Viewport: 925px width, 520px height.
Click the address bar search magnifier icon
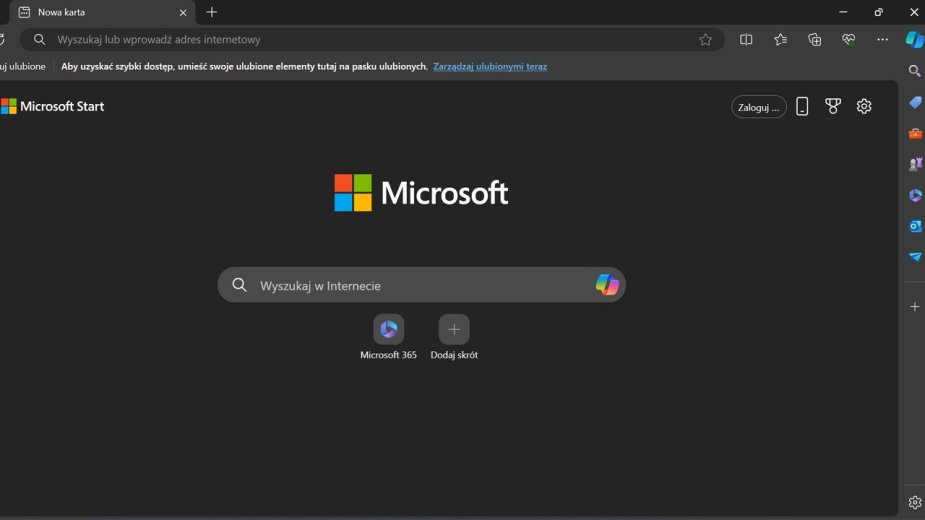click(40, 40)
